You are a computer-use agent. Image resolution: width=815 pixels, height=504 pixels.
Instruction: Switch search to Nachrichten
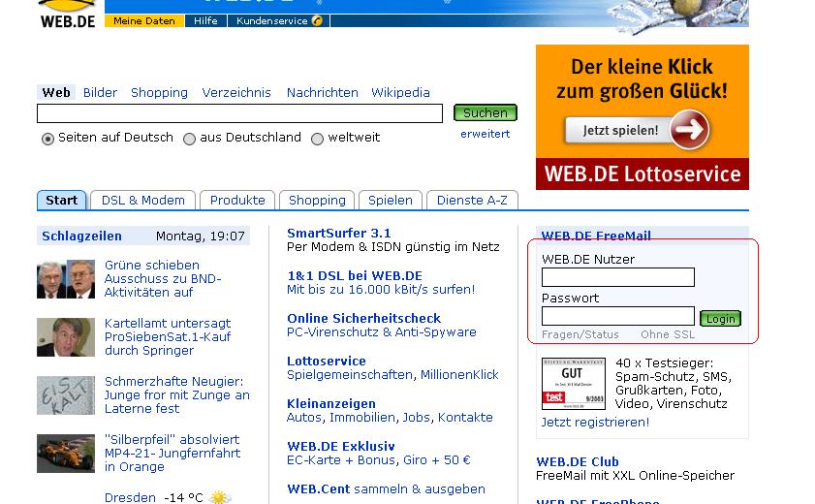323,92
